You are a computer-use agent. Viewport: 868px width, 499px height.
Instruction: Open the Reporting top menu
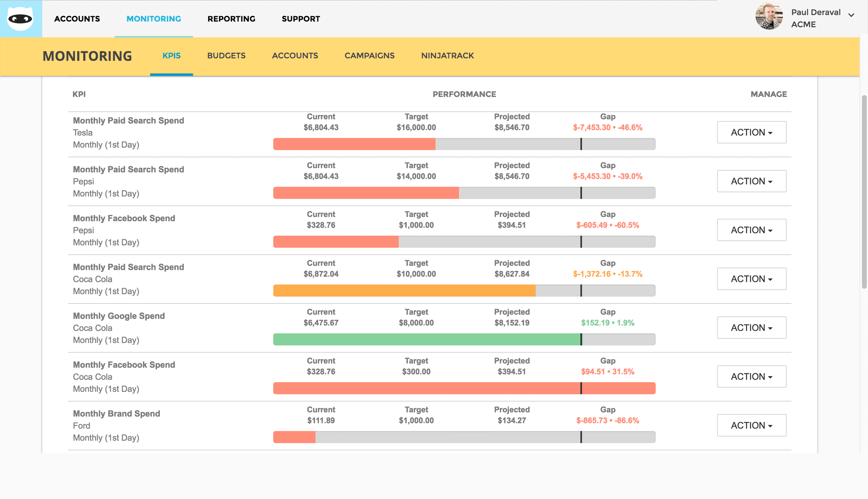(x=231, y=19)
